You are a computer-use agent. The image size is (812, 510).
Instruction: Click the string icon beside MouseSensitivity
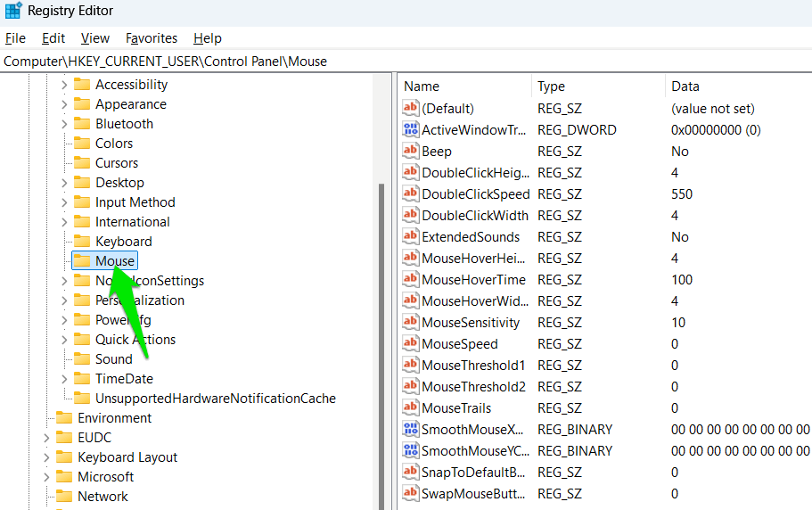pos(411,323)
